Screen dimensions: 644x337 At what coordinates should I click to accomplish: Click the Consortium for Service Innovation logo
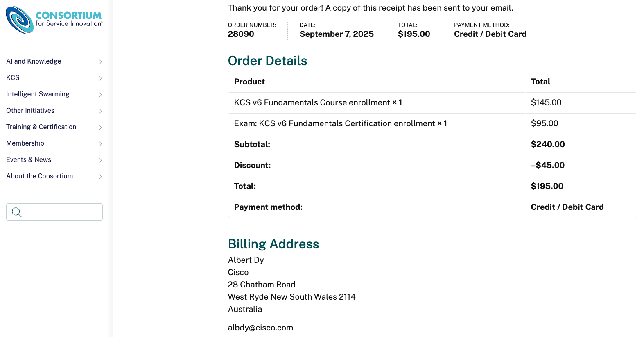(x=54, y=20)
